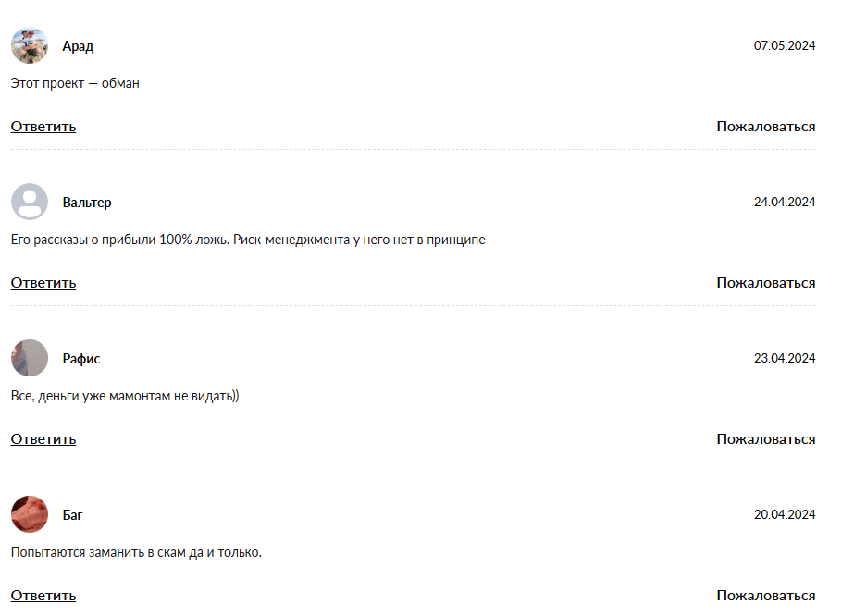Select comment text 'Этот проект — обман'
The image size is (854, 616).
tap(75, 83)
